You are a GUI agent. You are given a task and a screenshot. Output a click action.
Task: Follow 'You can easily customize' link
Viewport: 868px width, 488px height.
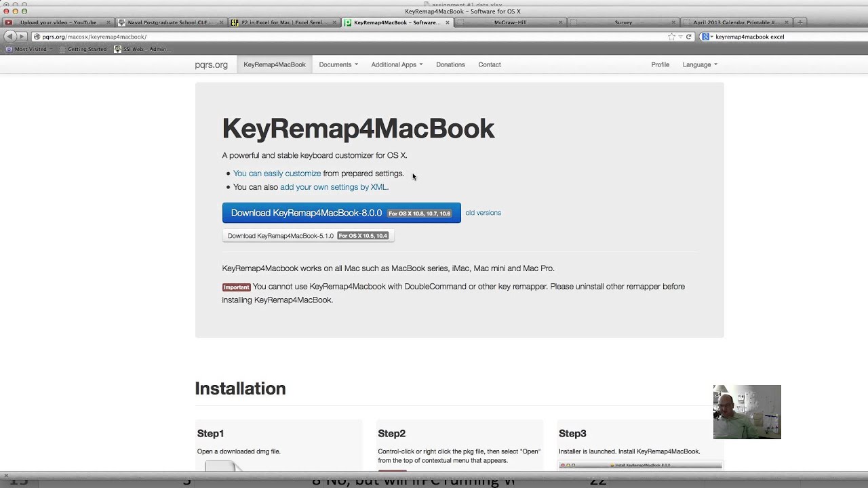[x=277, y=174]
